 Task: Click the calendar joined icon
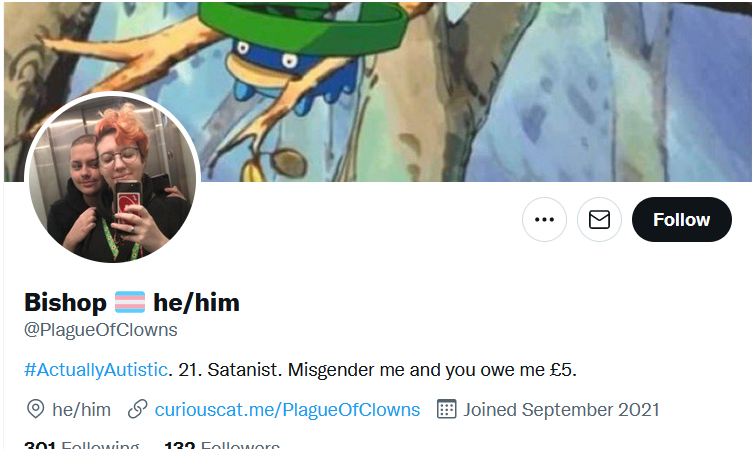pos(446,409)
